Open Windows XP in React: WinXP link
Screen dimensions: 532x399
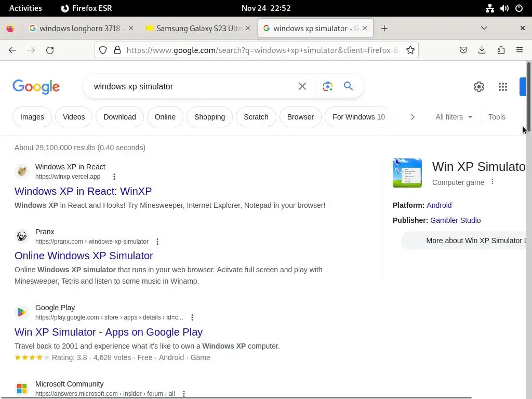[x=83, y=191]
